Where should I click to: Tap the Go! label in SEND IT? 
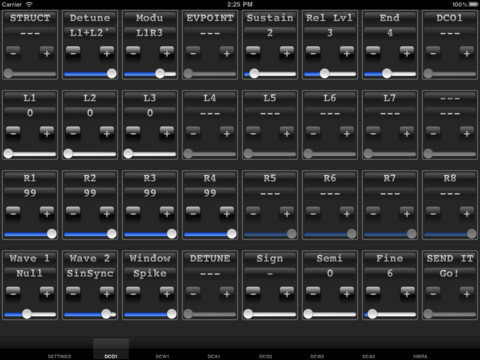click(x=449, y=273)
